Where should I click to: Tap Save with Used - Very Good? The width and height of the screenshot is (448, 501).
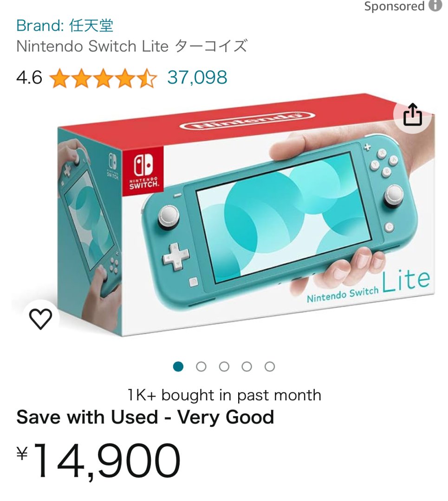pos(145,417)
